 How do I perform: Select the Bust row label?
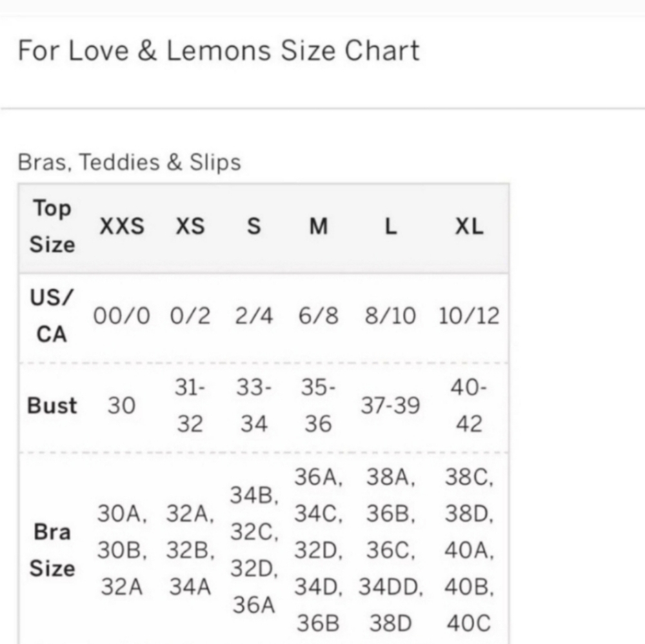click(x=52, y=406)
